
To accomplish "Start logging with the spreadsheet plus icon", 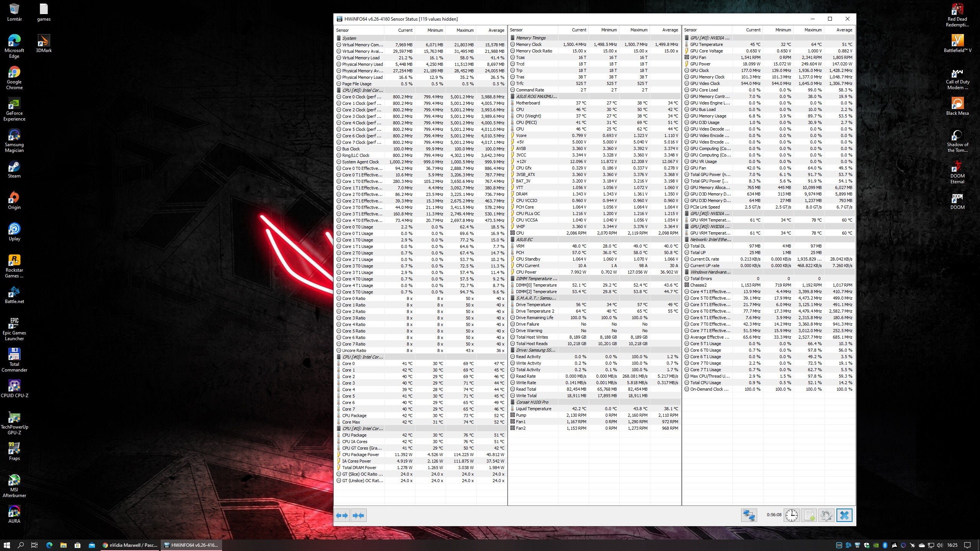I will [x=809, y=515].
